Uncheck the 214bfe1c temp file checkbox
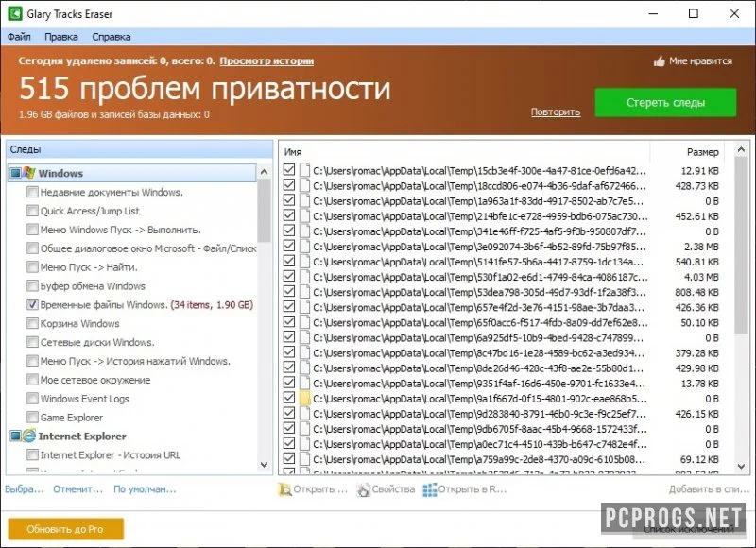The height and width of the screenshot is (548, 756). pos(289,215)
